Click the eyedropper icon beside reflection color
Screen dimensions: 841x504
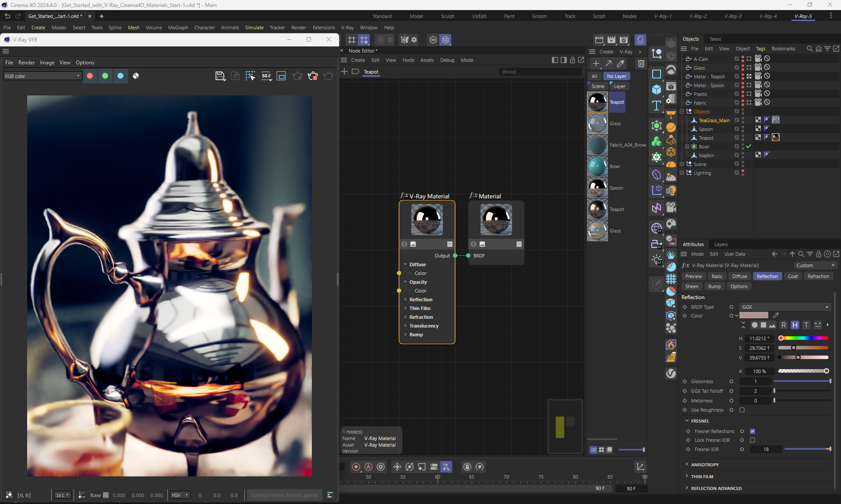coord(776,315)
